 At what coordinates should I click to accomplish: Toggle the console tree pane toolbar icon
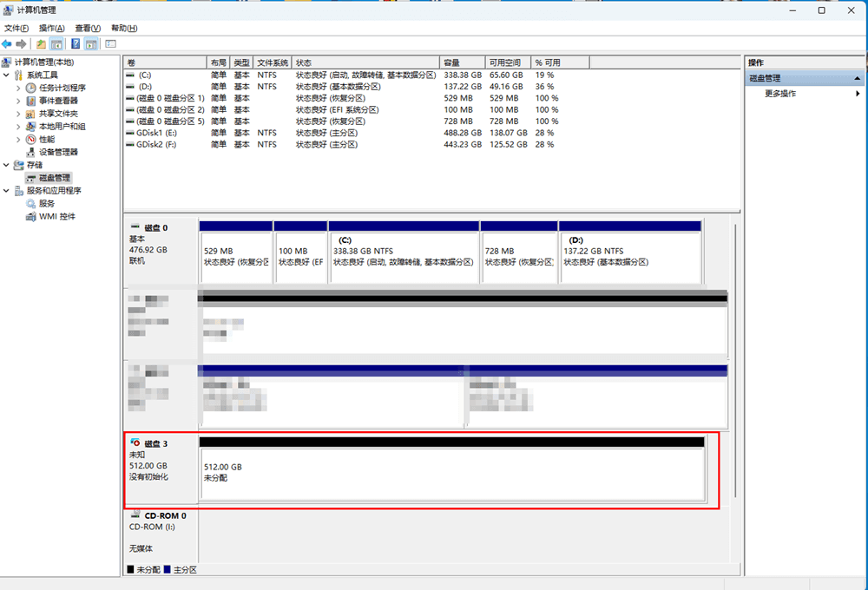(56, 43)
